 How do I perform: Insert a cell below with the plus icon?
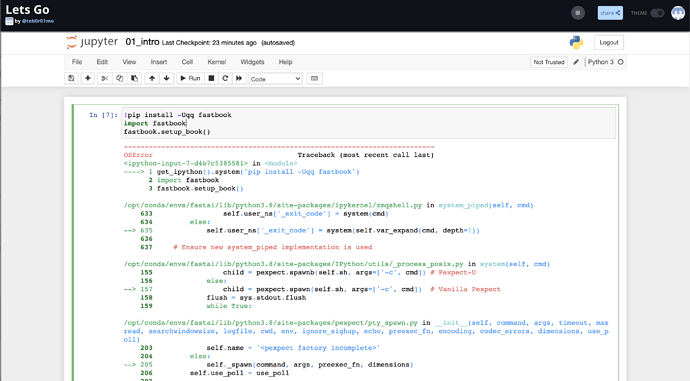(x=88, y=78)
